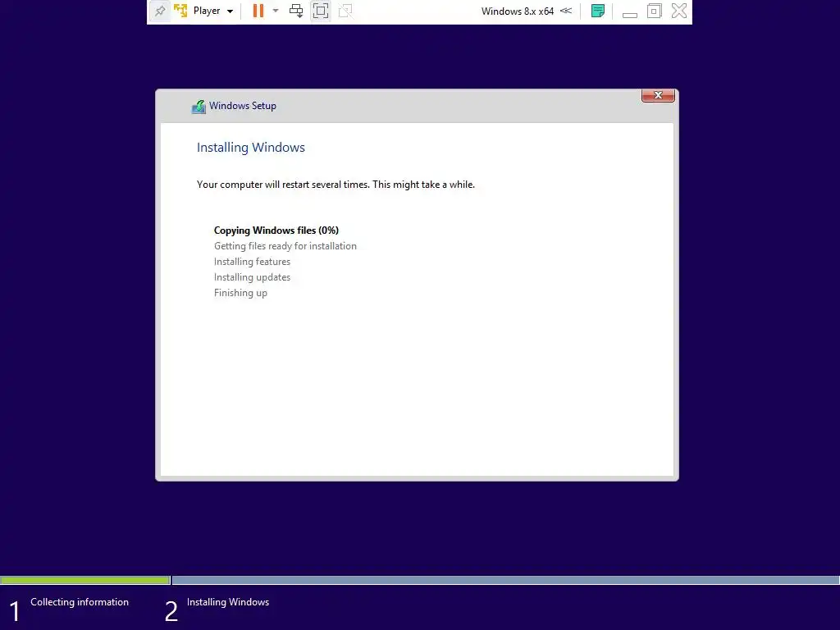
Task: Click the Collecting information stage label
Action: pos(80,602)
